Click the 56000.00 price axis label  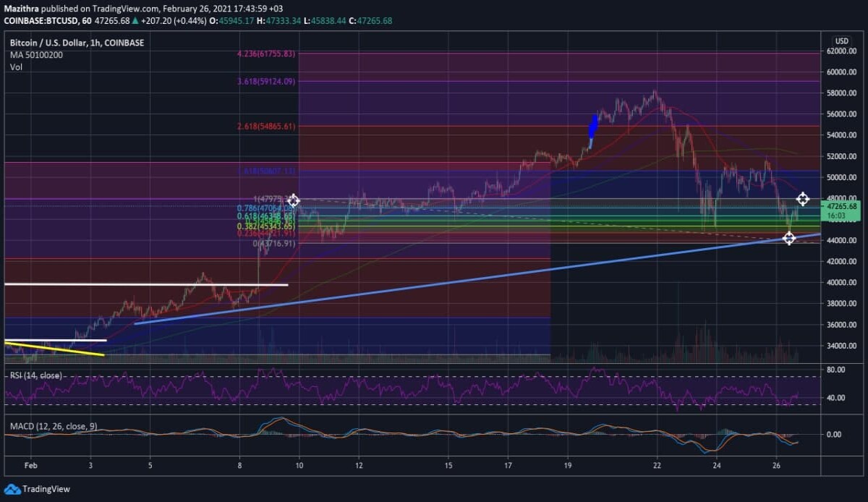[843, 114]
